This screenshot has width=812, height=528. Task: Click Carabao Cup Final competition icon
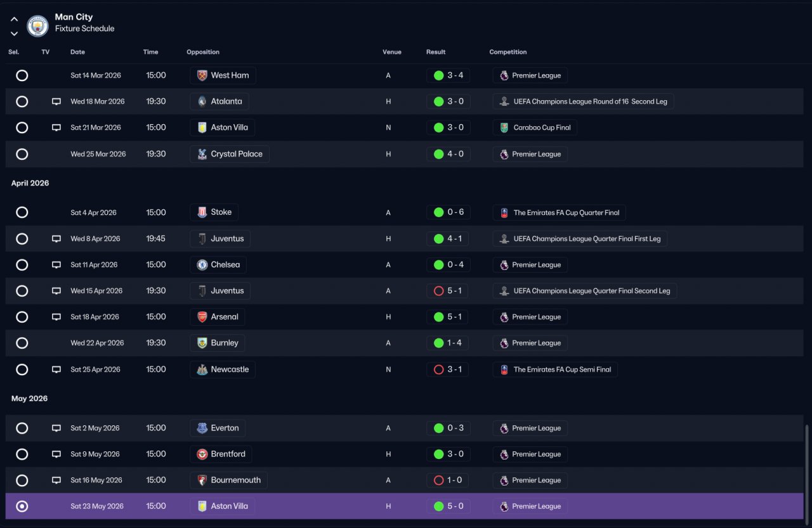(x=504, y=127)
